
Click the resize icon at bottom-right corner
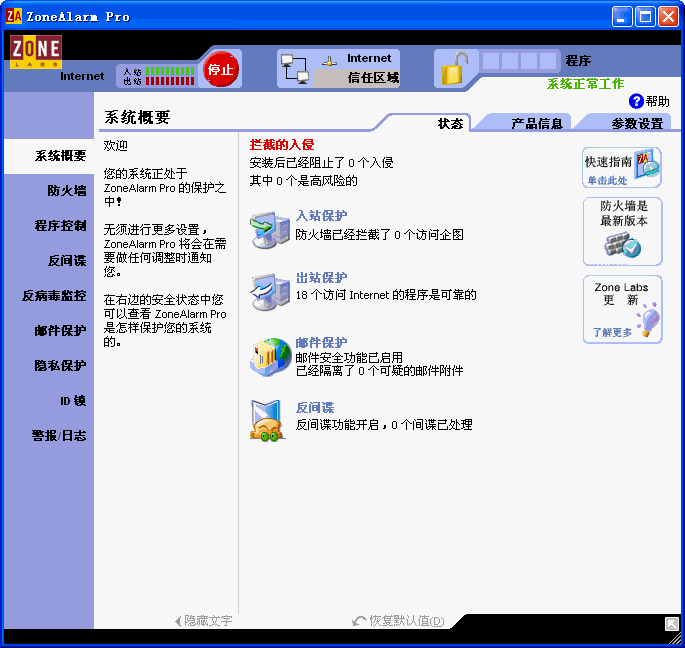672,624
